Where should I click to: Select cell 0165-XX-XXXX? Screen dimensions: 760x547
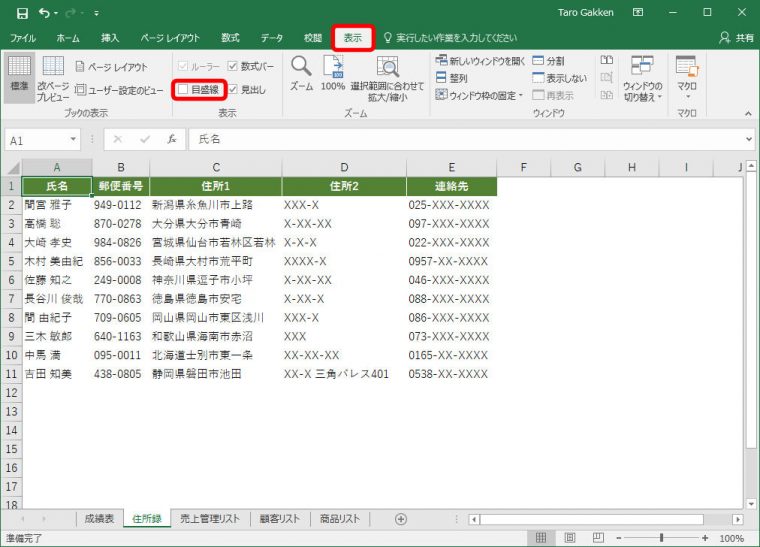451,355
